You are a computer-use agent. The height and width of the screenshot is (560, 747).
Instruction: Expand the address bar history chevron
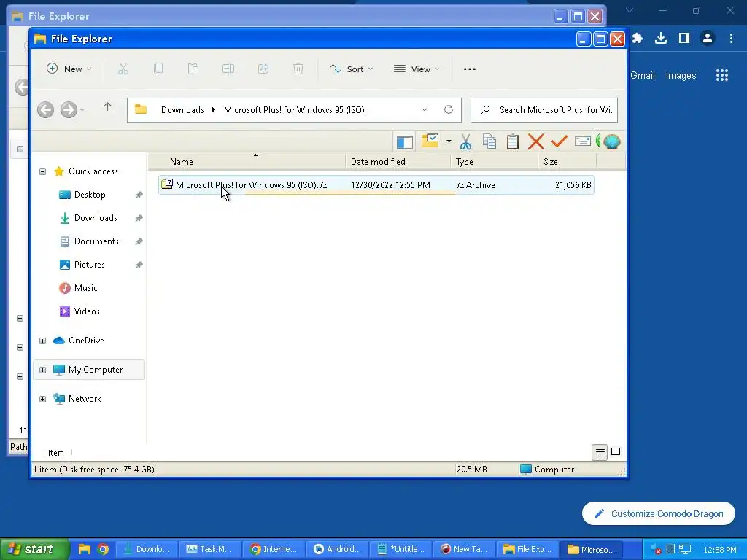(425, 110)
